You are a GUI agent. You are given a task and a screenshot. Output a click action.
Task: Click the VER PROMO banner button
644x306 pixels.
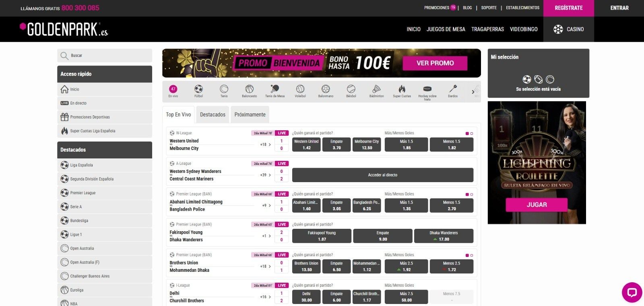click(x=435, y=63)
